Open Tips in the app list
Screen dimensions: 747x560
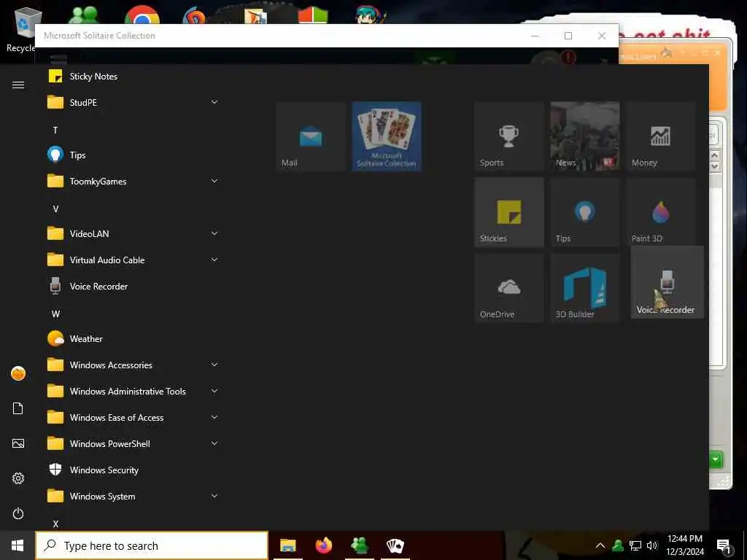[x=133, y=155]
